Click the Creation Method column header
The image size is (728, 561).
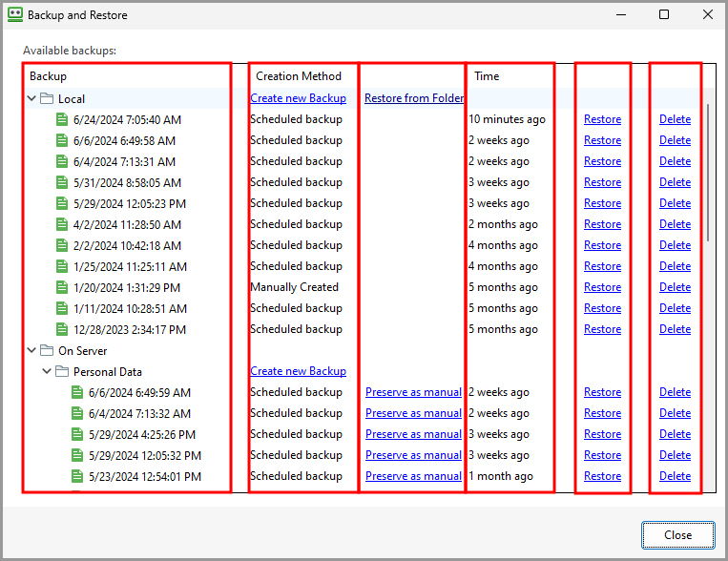(298, 76)
